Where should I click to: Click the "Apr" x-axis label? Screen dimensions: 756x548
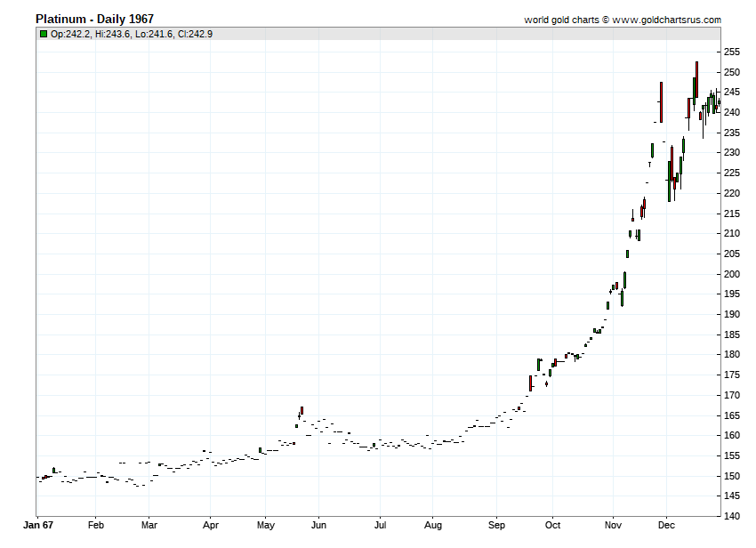pos(211,526)
